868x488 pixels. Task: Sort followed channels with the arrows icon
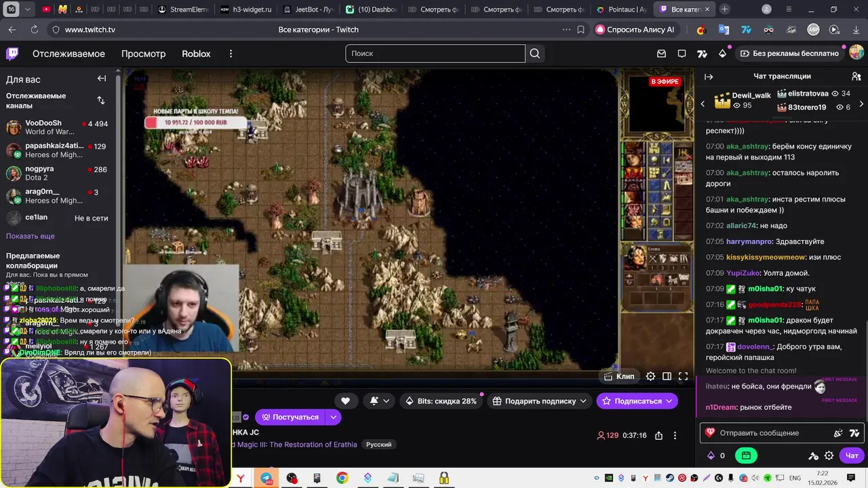point(101,100)
